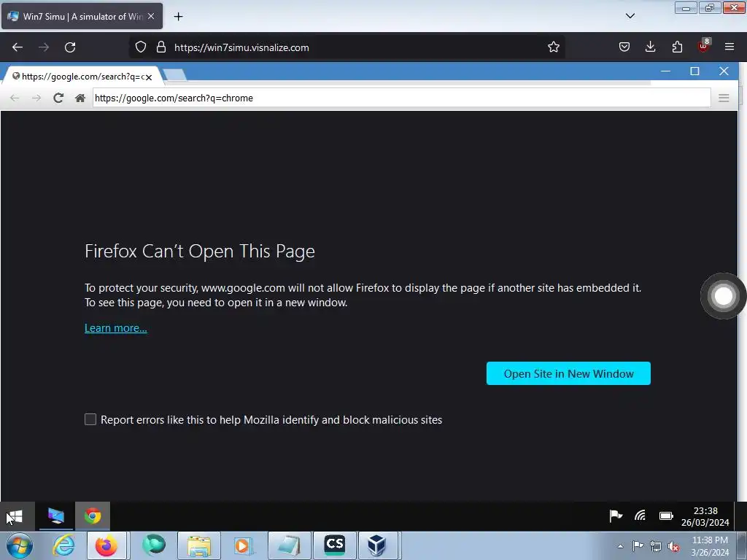Close the Win7 Simu Firefox tab
Viewport: 747px width, 560px height.
pos(151,16)
